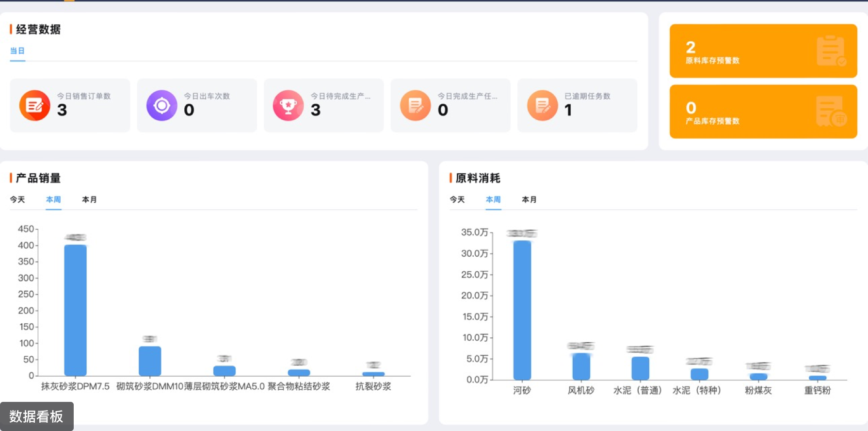Image resolution: width=868 pixels, height=431 pixels.
Task: Click the 重钙粉 axis label
Action: 818,390
